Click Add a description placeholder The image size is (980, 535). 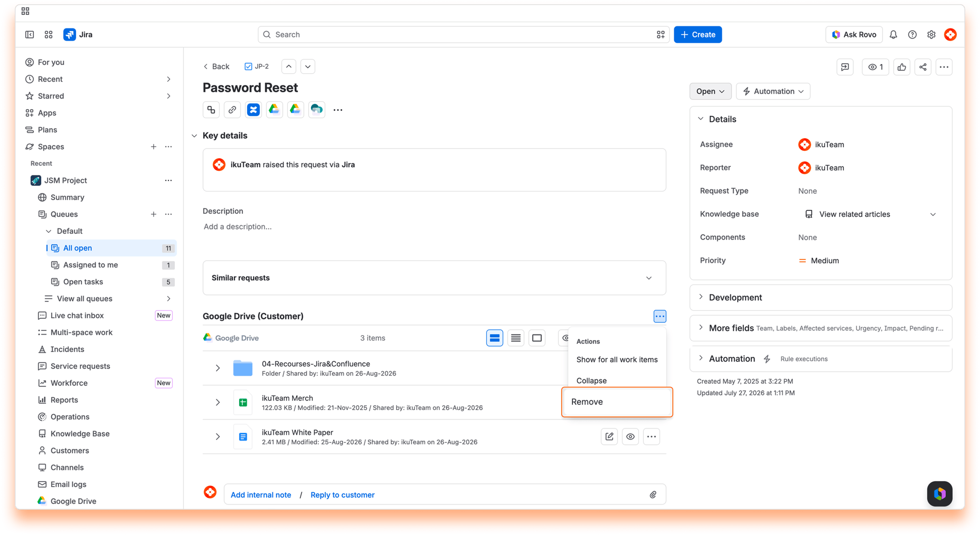[x=238, y=227]
